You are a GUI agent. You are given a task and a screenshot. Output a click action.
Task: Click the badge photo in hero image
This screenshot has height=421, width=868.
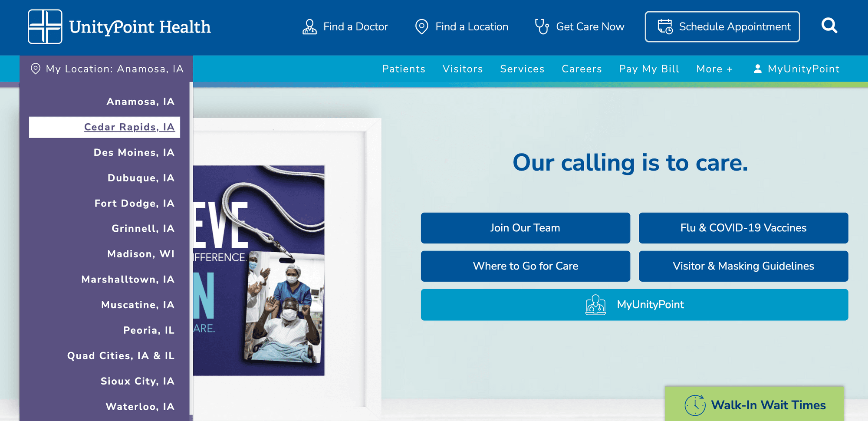click(284, 308)
